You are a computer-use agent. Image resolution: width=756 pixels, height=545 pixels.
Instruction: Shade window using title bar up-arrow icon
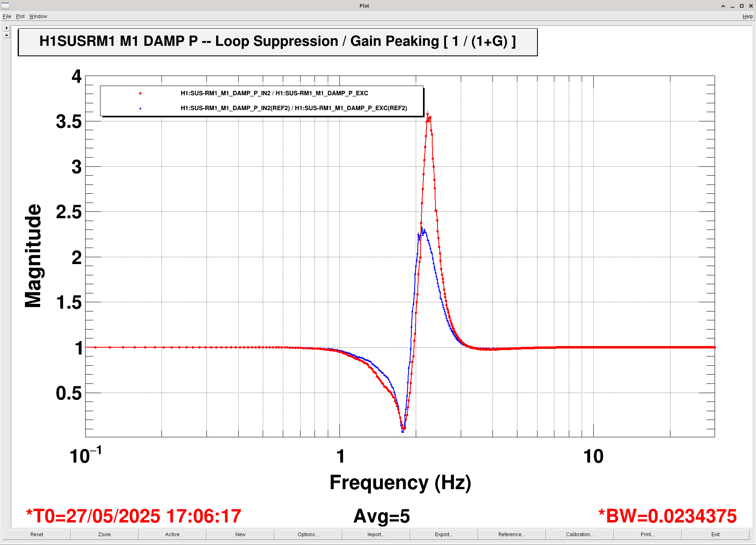click(x=723, y=6)
